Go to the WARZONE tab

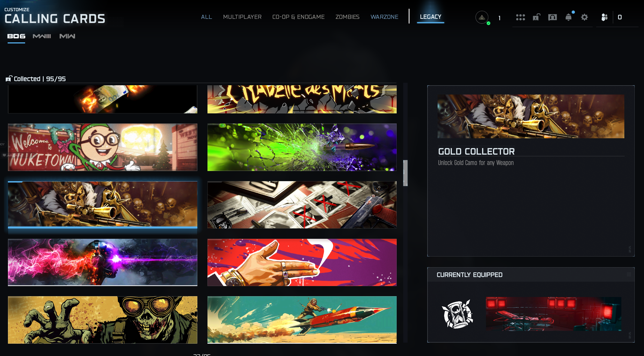384,17
